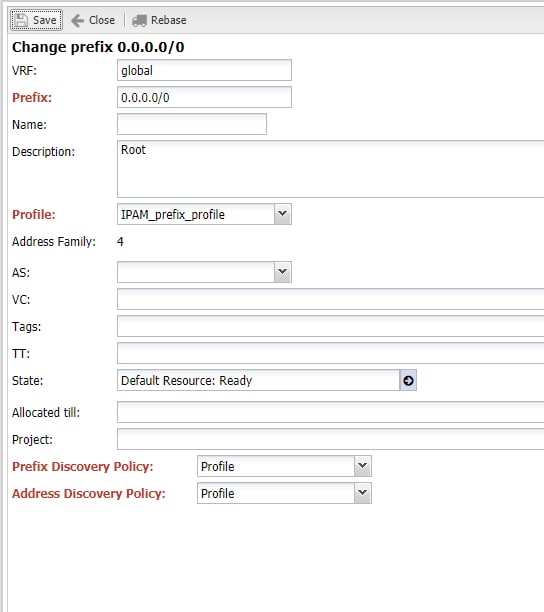This screenshot has width=544, height=612.
Task: Click the VC input field
Action: pos(331,299)
